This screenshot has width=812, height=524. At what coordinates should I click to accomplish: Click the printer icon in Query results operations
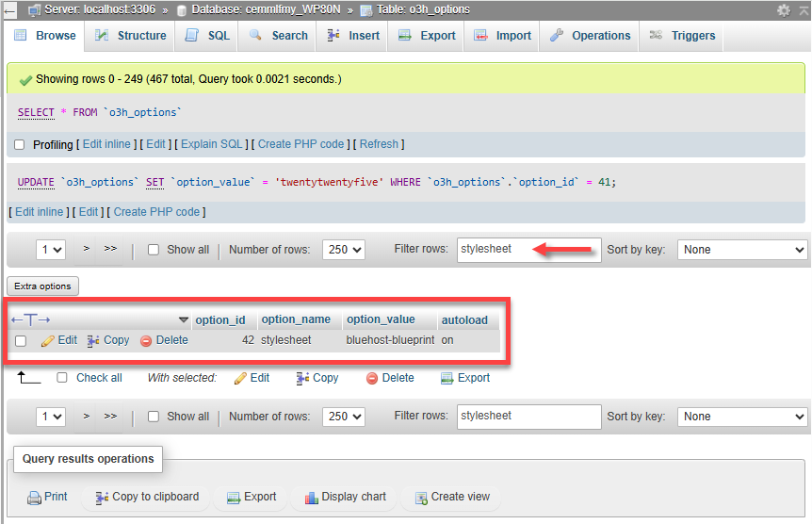point(34,498)
